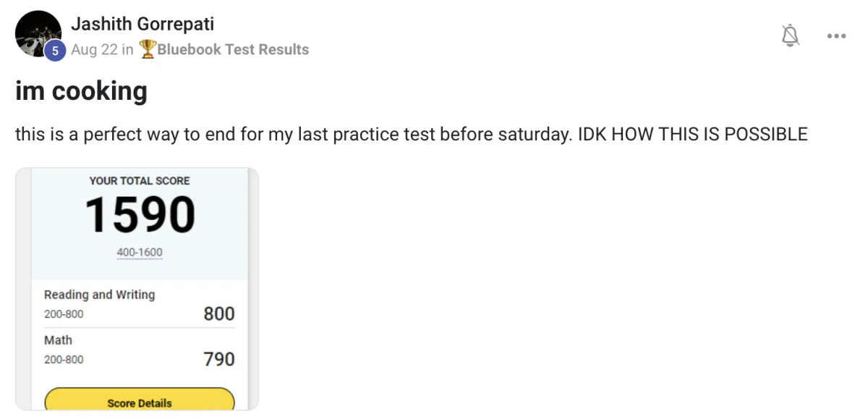Image resolution: width=868 pixels, height=419 pixels.
Task: Open the Bluebook Test Results category
Action: click(233, 49)
